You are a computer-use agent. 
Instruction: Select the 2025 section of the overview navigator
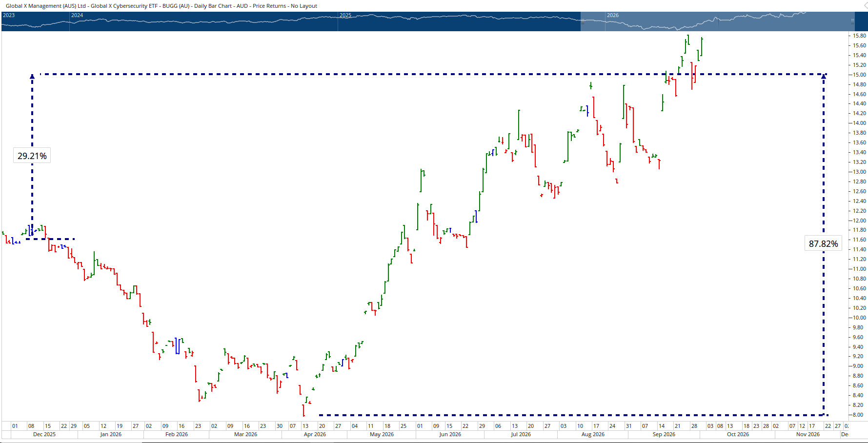click(471, 21)
